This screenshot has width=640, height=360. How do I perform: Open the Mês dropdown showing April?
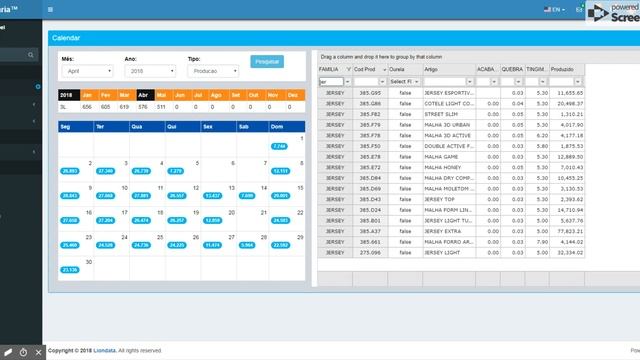[87, 71]
